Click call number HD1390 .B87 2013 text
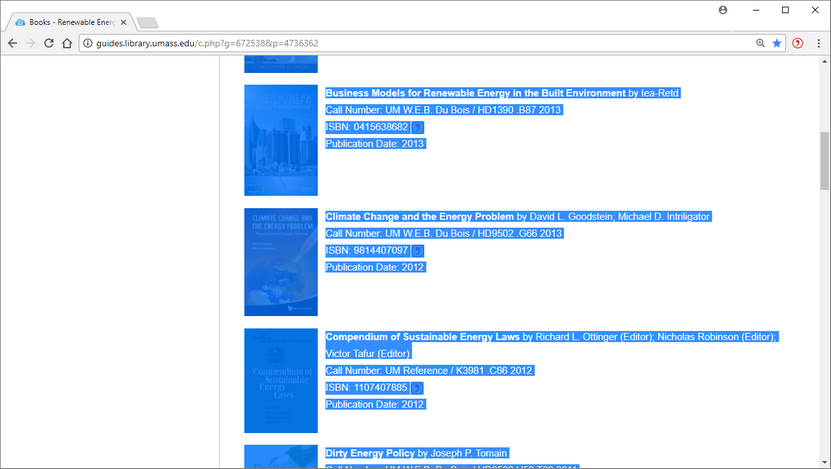Viewport: 831px width, 469px height. pos(519,110)
